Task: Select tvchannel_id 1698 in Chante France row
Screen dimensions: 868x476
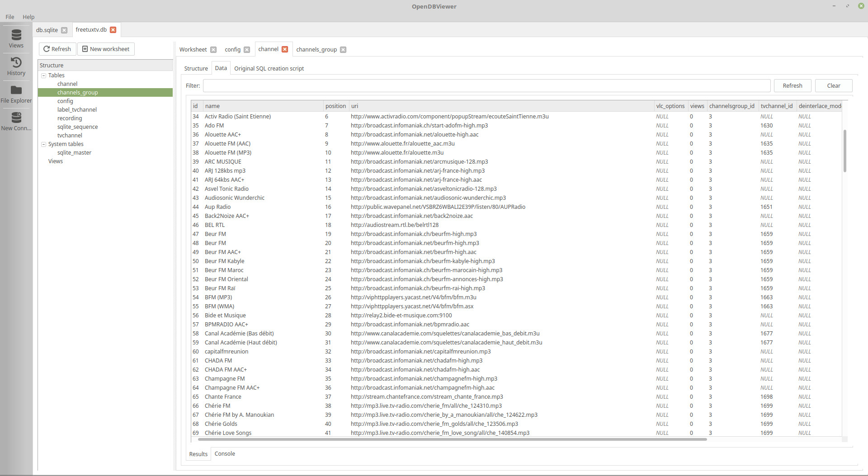Action: 767,397
